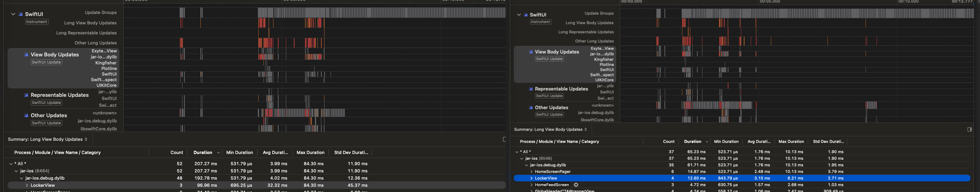Click the focus arrow beside HomeFeedScreen

[576, 185]
